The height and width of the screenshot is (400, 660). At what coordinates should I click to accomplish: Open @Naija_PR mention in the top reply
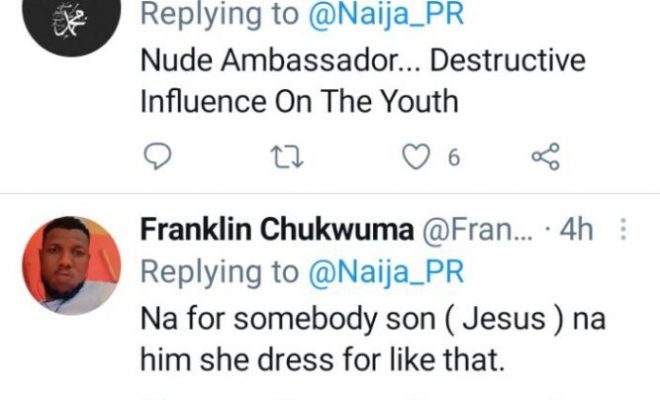pyautogui.click(x=384, y=15)
